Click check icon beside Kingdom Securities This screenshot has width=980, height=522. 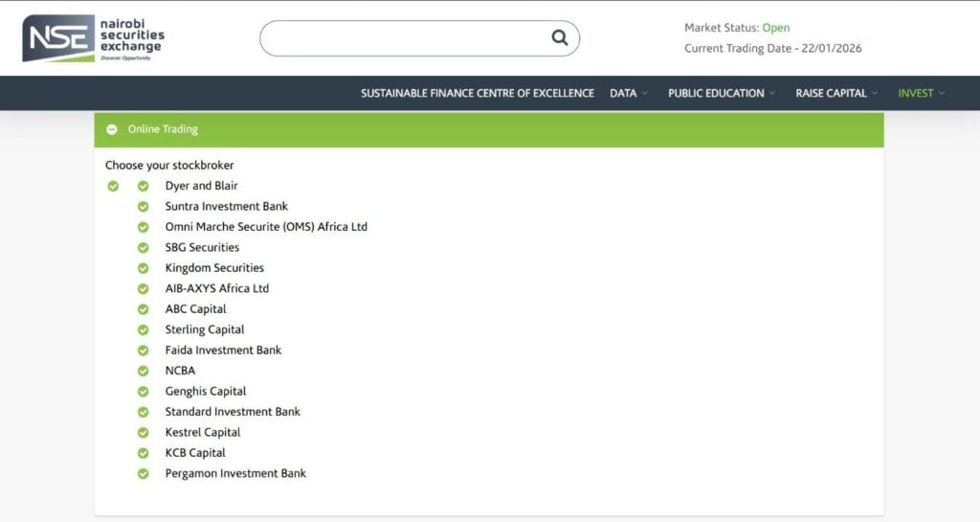click(x=144, y=268)
